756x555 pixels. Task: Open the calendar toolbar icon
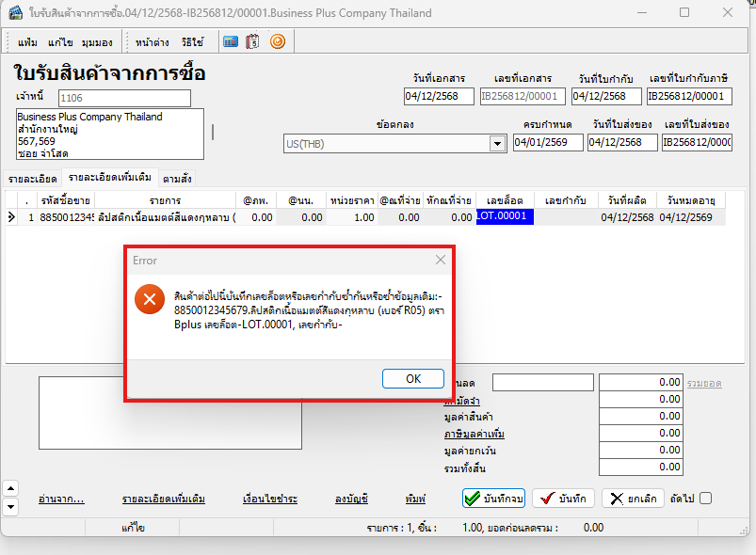252,41
